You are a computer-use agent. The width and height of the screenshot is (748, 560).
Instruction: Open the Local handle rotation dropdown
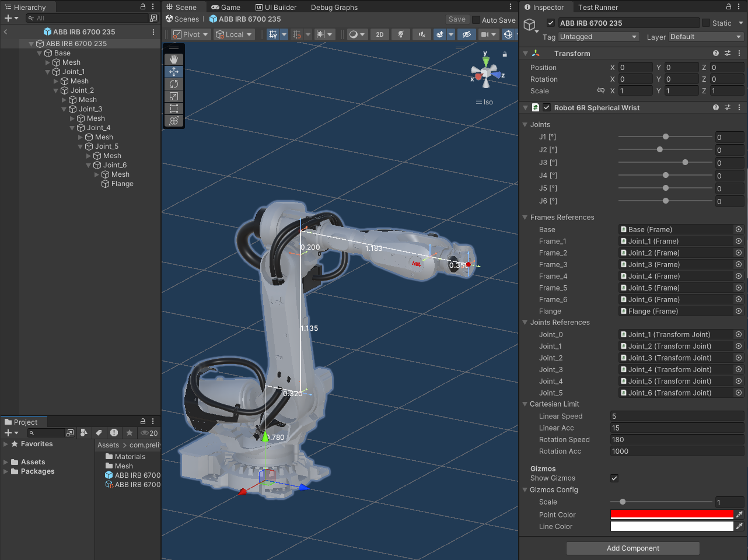coord(234,34)
